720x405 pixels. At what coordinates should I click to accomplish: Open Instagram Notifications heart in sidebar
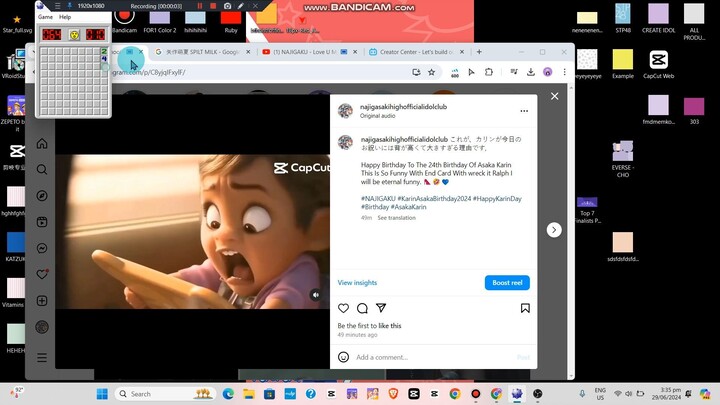tap(42, 274)
